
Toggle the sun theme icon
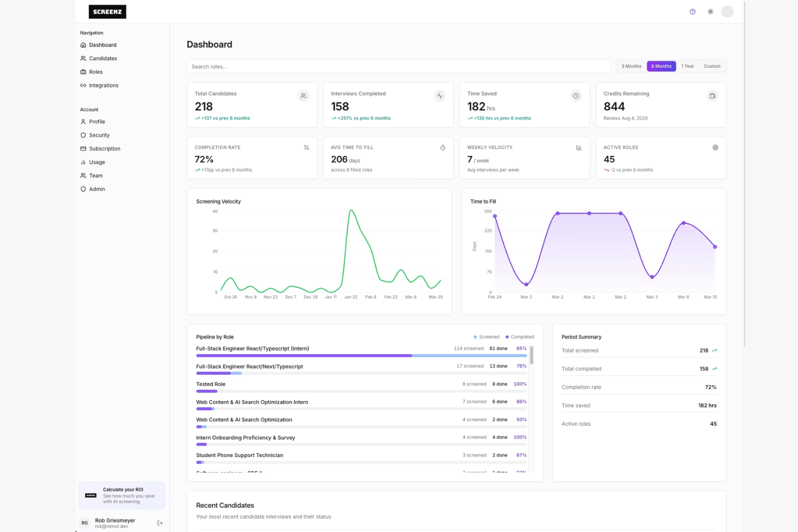click(710, 12)
